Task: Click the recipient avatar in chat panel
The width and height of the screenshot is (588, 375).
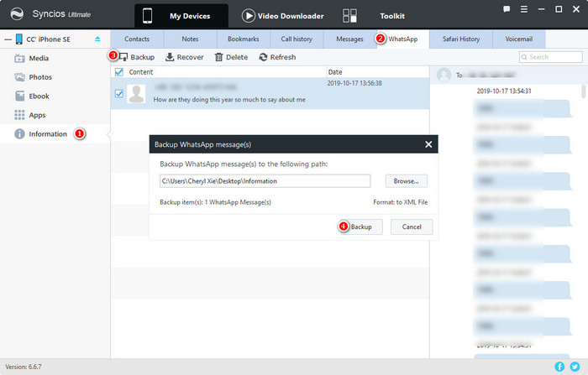Action: coord(444,75)
